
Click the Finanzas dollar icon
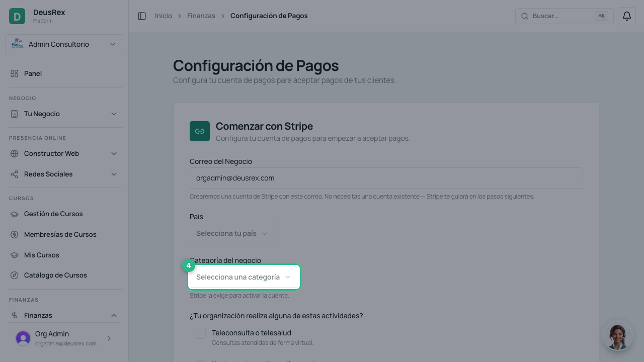(14, 315)
